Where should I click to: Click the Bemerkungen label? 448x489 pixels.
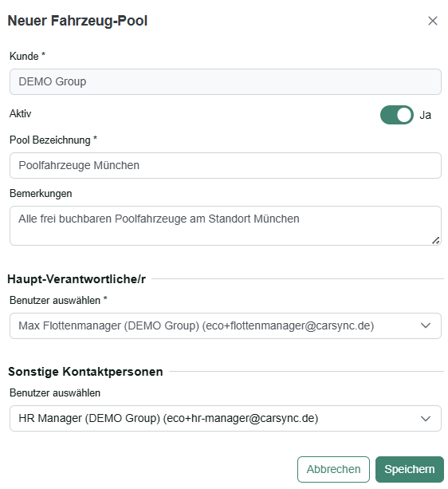[41, 193]
